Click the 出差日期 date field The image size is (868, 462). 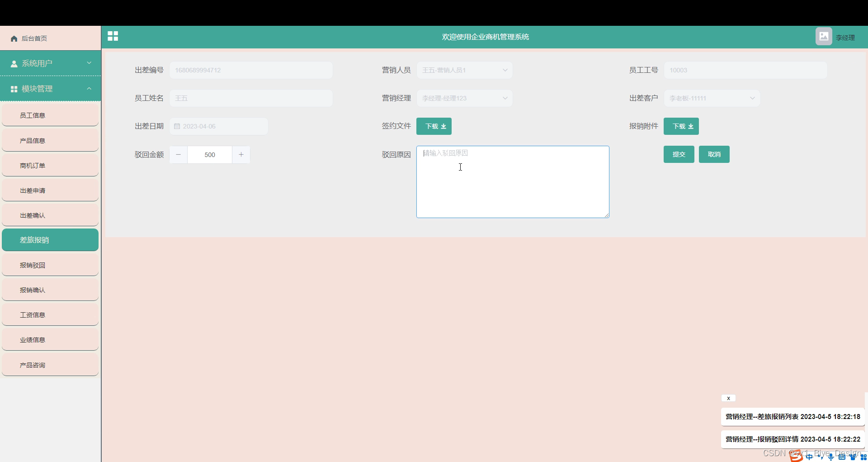click(219, 126)
